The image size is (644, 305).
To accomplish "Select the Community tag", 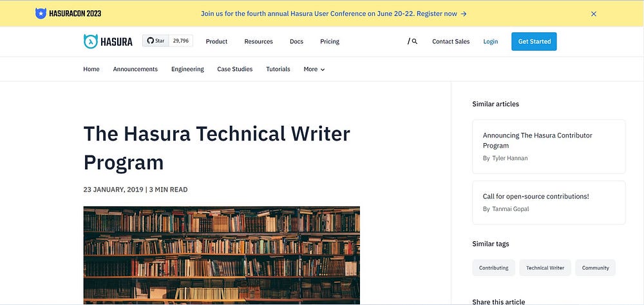I will pos(595,268).
